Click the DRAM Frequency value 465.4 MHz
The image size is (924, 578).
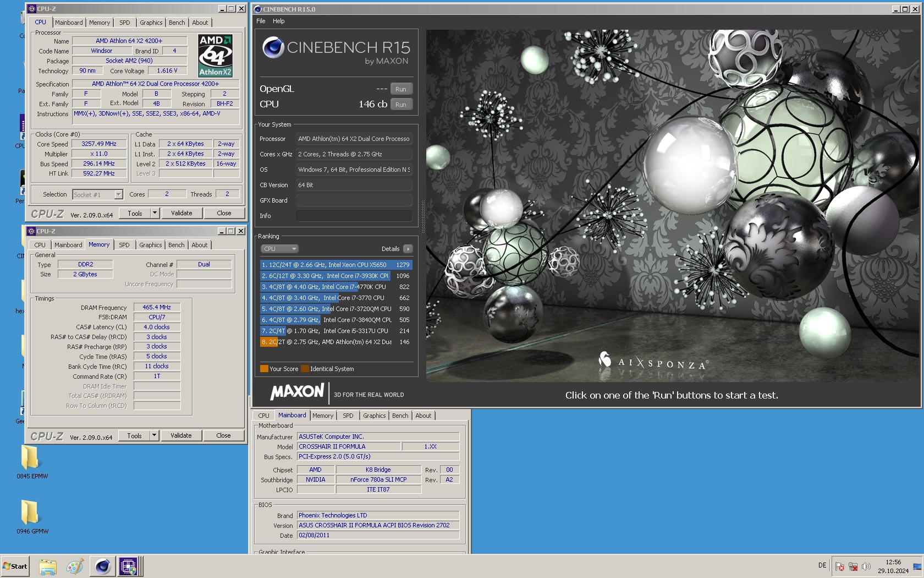pyautogui.click(x=157, y=308)
